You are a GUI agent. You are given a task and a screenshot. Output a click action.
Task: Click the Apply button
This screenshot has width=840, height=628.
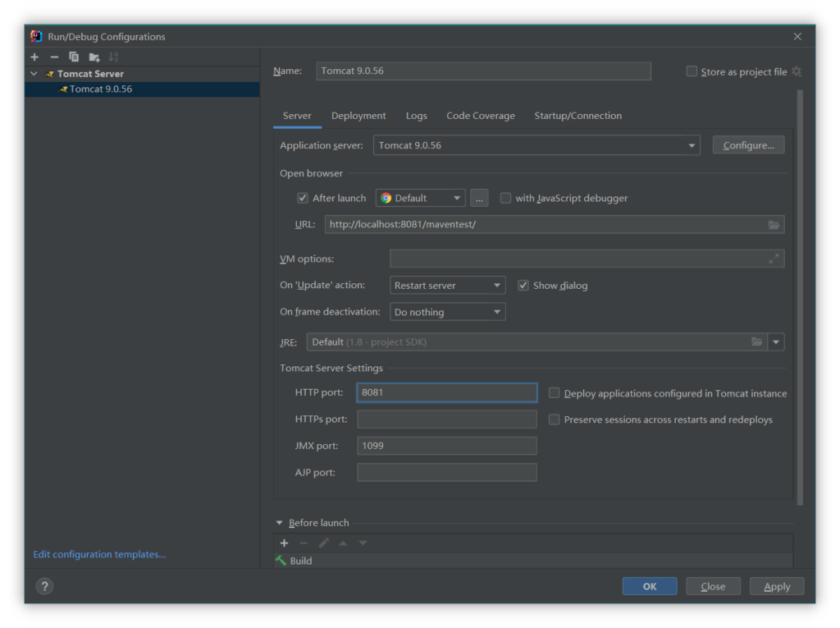tap(777, 586)
